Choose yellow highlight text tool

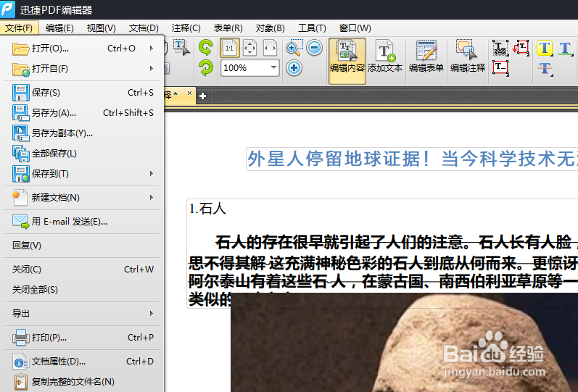tap(545, 48)
